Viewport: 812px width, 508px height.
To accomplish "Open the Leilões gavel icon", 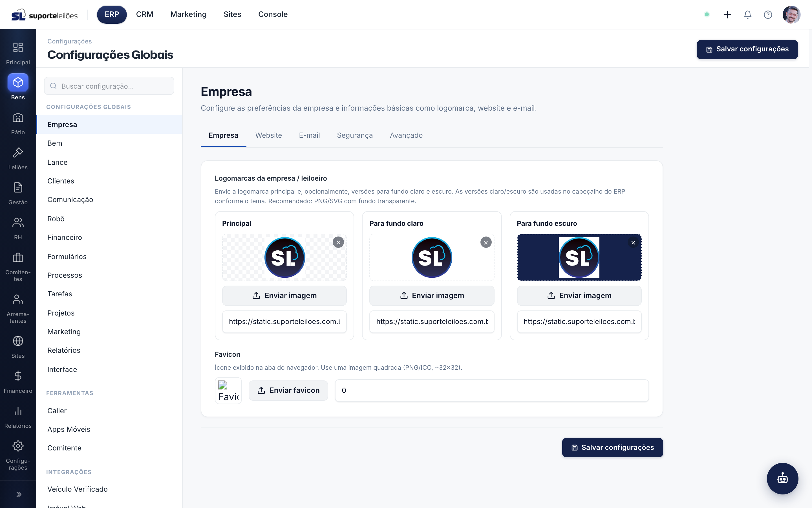I will [x=18, y=152].
